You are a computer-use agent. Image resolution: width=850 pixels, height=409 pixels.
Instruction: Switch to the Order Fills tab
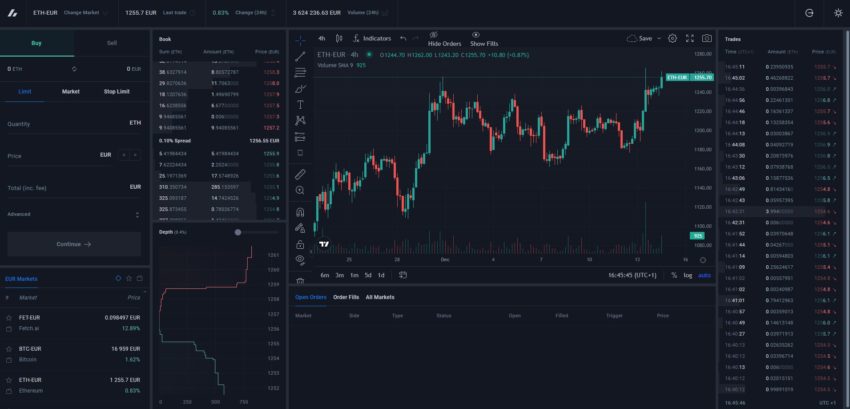point(346,297)
